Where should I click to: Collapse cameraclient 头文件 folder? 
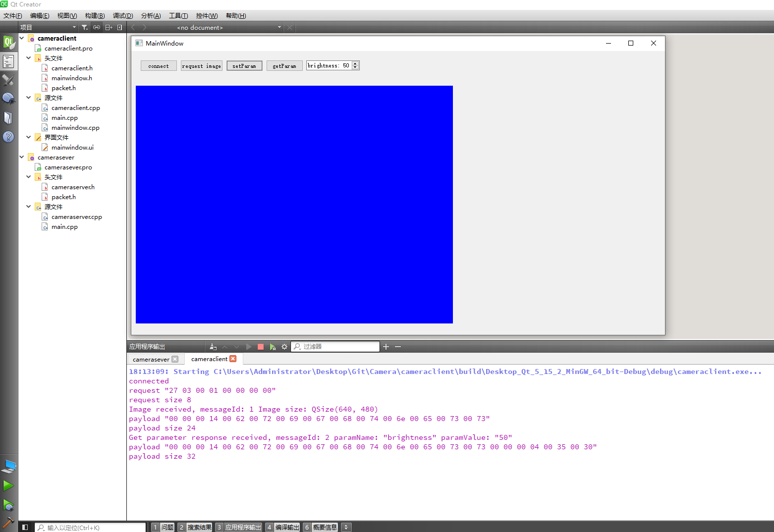click(x=29, y=58)
